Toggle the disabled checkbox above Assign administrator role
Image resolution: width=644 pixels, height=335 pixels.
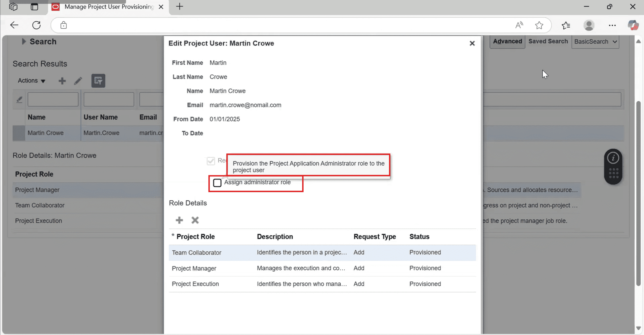pyautogui.click(x=211, y=161)
